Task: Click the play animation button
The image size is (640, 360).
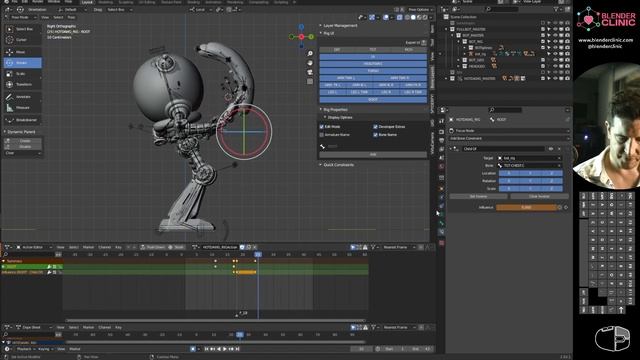Action: pos(225,349)
